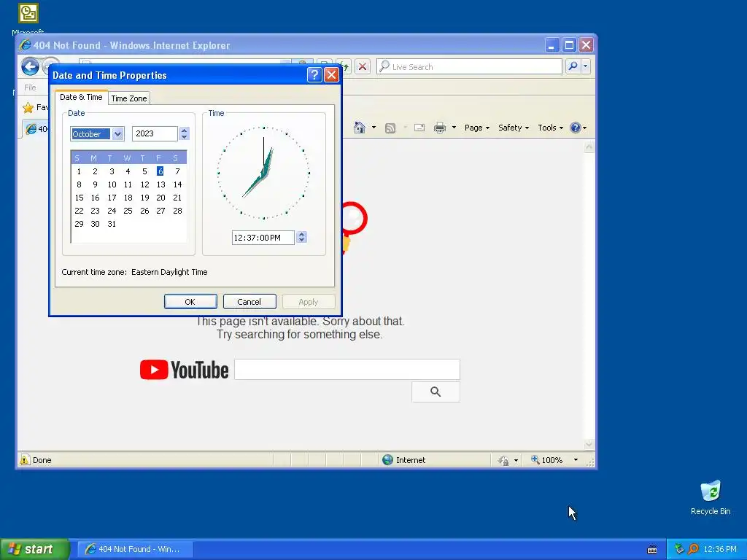Click the taskbar keyboard icon
The width and height of the screenshot is (747, 560).
click(652, 550)
